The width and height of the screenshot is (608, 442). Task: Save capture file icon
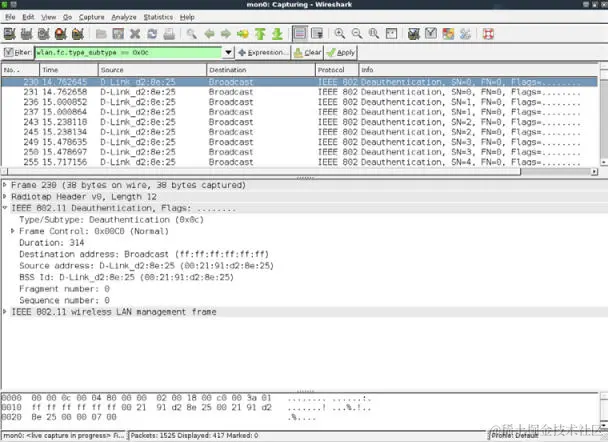118,34
